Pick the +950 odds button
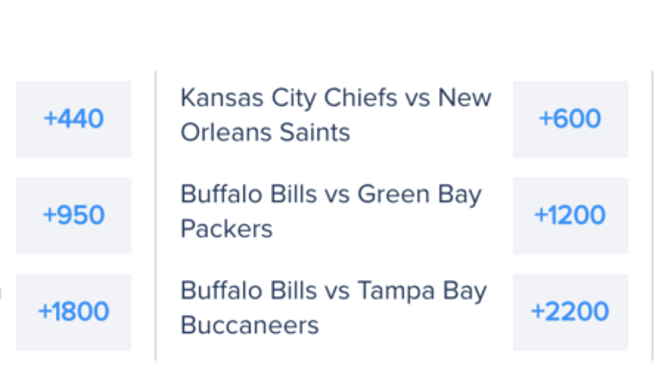This screenshot has width=668, height=376. click(x=74, y=216)
